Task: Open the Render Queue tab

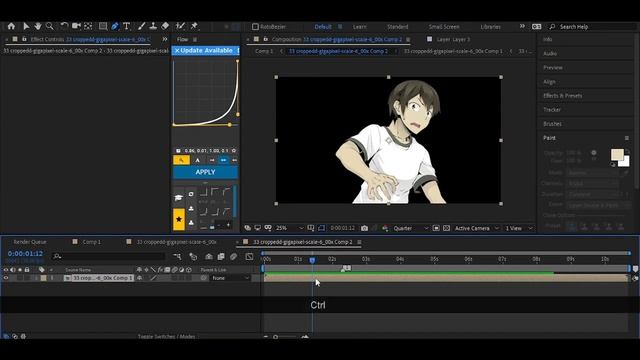Action: [x=30, y=242]
